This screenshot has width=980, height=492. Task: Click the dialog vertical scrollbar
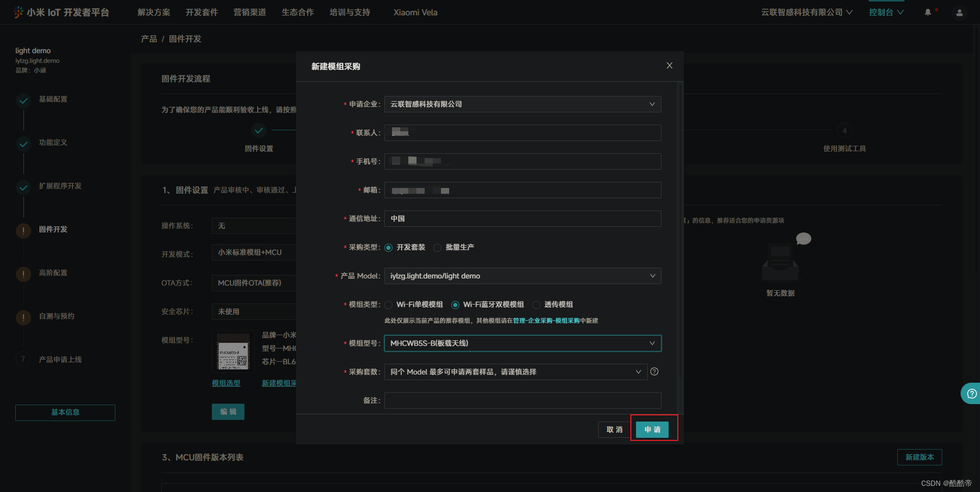point(679,230)
